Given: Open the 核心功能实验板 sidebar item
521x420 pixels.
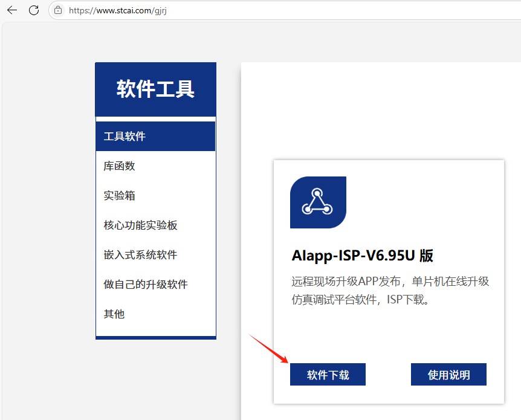Looking at the screenshot, I should (x=155, y=225).
